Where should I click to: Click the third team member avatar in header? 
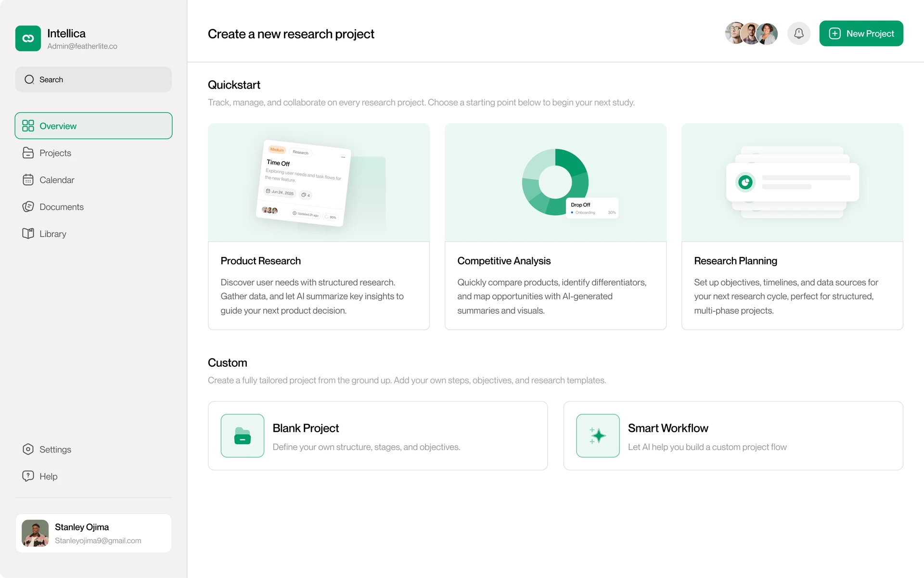(x=767, y=34)
